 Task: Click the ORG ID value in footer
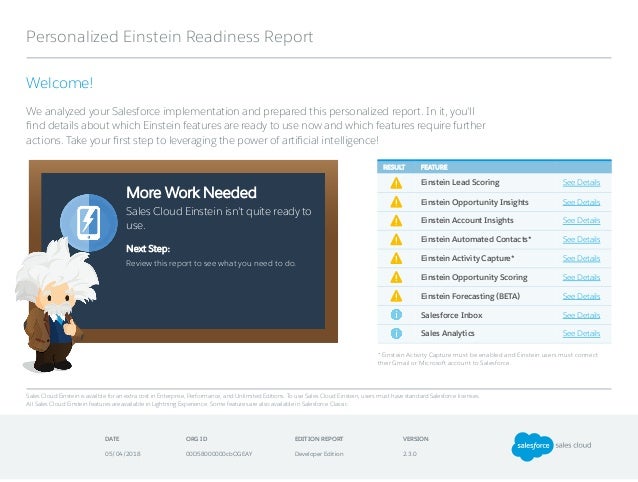[x=219, y=454]
